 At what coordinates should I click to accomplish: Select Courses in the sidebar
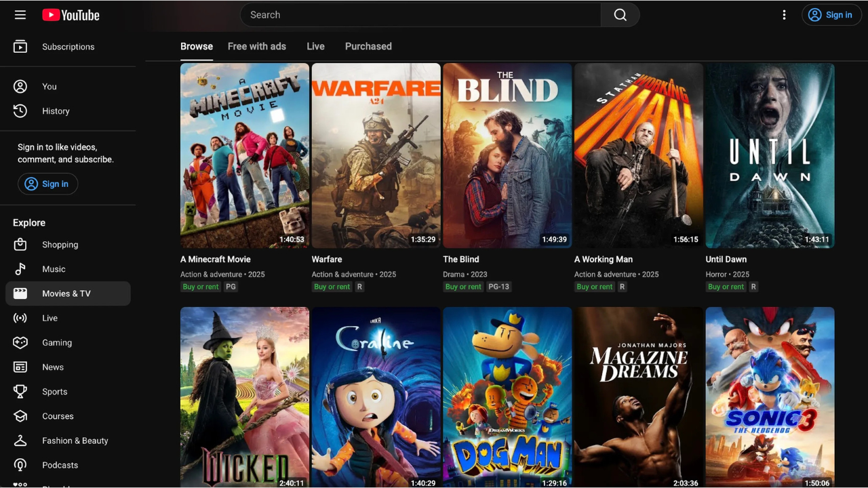coord(68,416)
